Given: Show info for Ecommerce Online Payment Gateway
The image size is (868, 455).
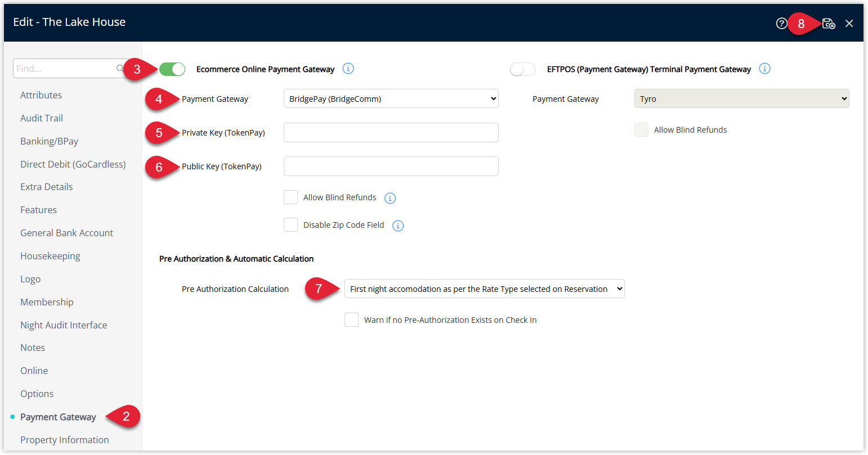Looking at the screenshot, I should [x=348, y=69].
